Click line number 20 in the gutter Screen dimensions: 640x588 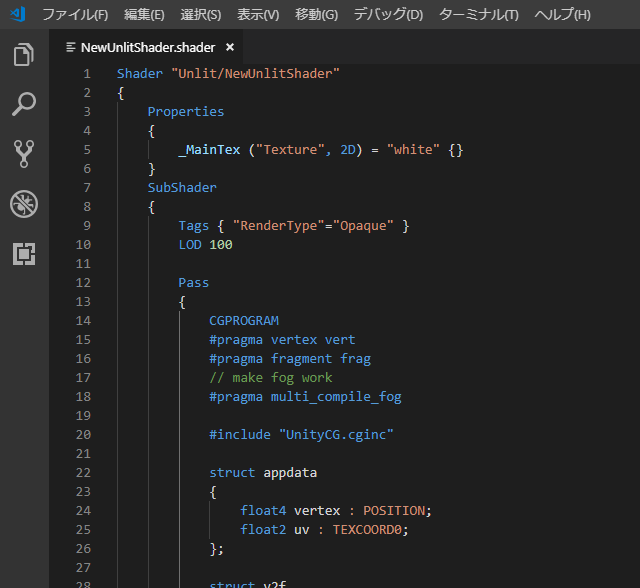click(83, 435)
